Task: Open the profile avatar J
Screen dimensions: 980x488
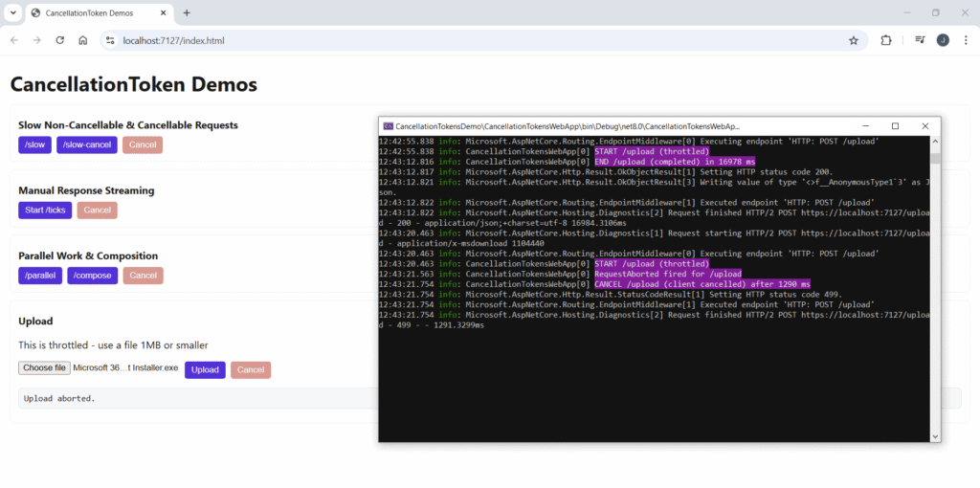Action: click(x=943, y=40)
